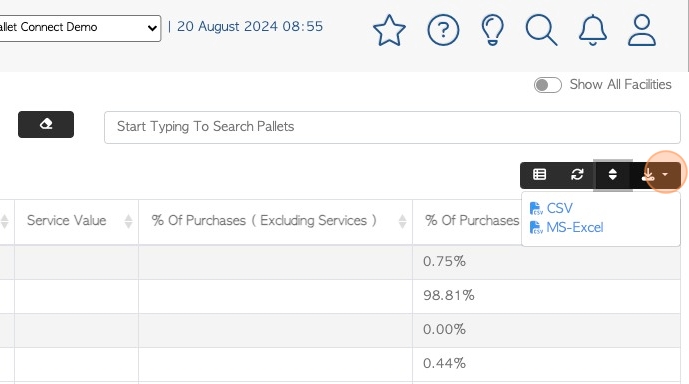Viewport: 689px width, 384px height.
Task: Click the refresh table icon
Action: [577, 175]
